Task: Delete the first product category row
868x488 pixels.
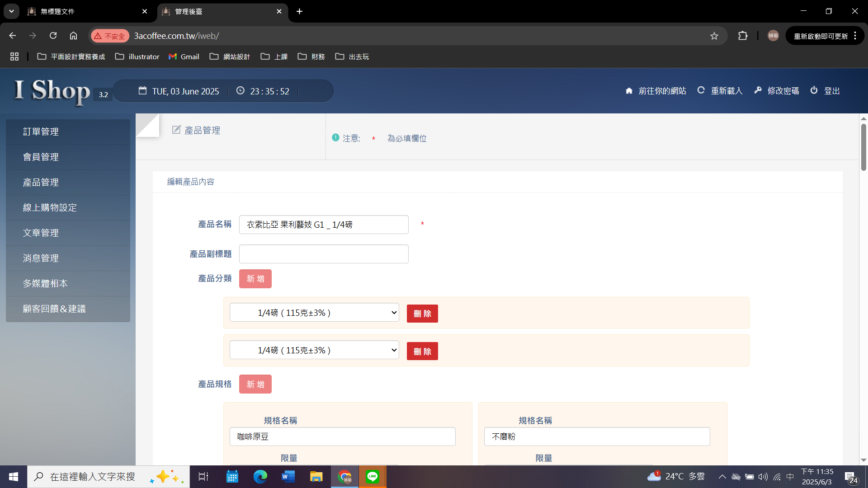Action: coord(422,314)
